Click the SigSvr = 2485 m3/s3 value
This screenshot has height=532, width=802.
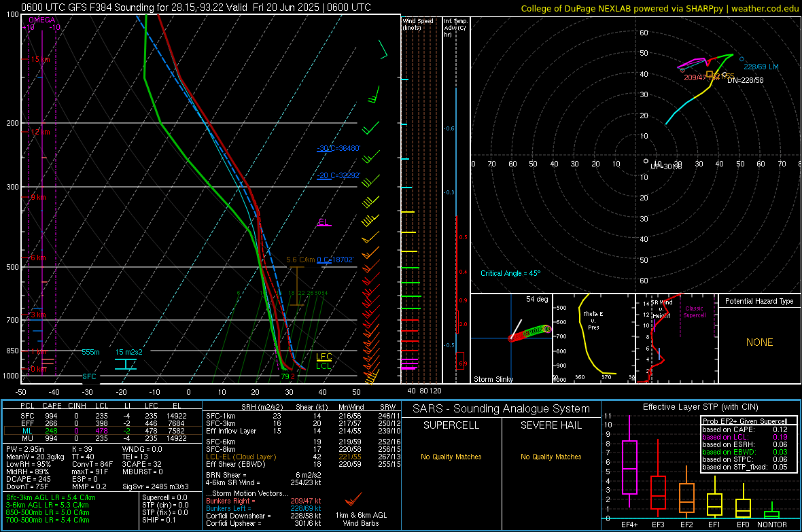(156, 486)
